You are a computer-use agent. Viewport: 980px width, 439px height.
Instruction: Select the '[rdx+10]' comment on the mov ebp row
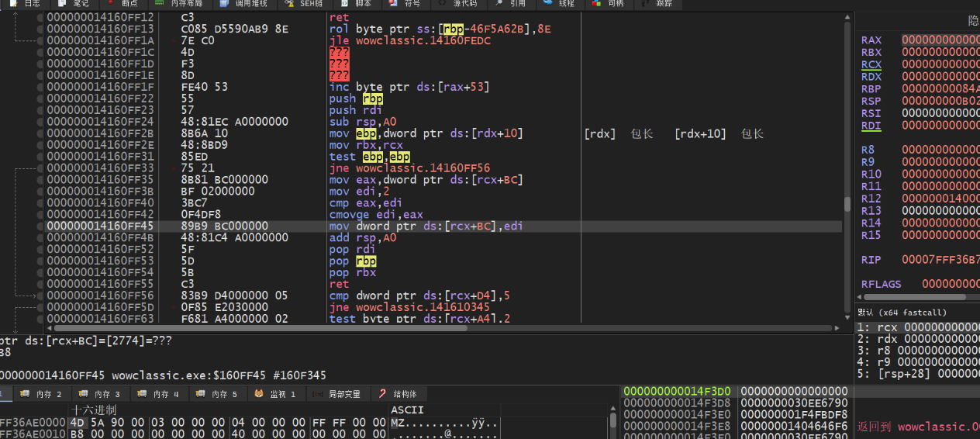click(x=700, y=133)
